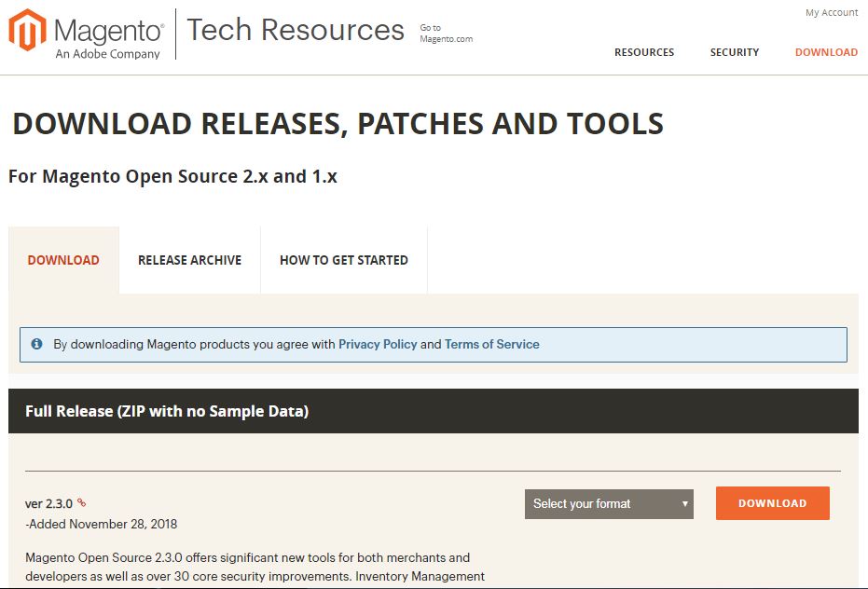The width and height of the screenshot is (868, 589).
Task: Click the Download Releases, Patches and Tools heading
Action: (338, 123)
